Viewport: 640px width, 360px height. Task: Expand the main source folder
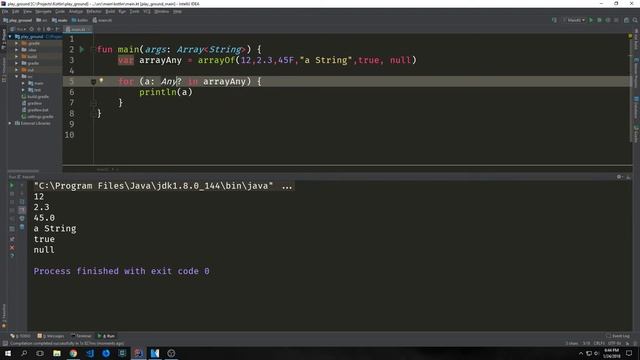(23, 83)
